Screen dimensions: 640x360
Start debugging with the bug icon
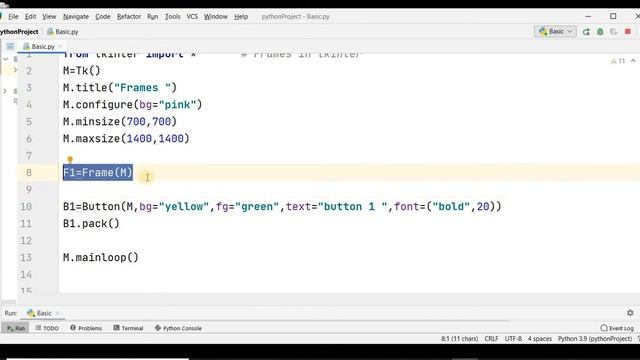click(x=600, y=31)
